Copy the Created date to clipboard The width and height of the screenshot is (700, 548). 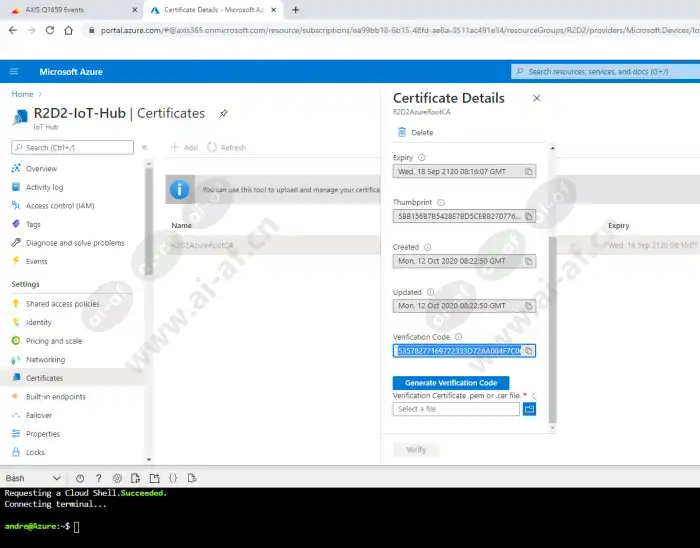click(x=529, y=261)
